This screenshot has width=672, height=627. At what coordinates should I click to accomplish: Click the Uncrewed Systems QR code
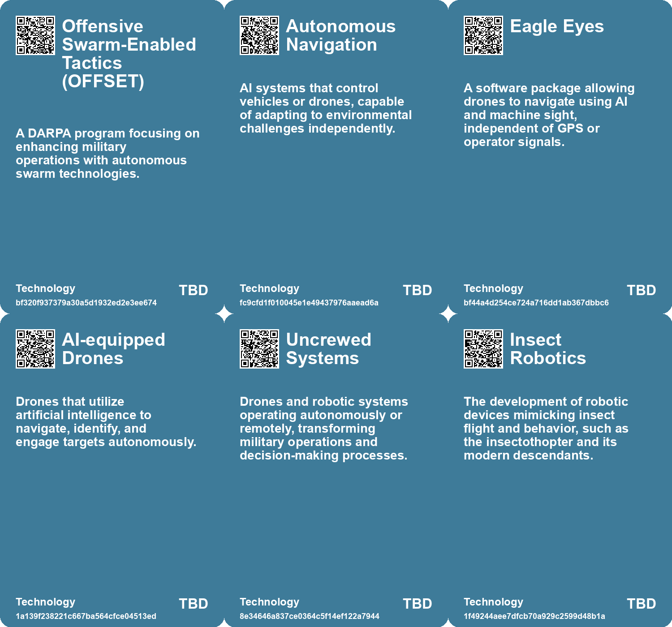[259, 349]
